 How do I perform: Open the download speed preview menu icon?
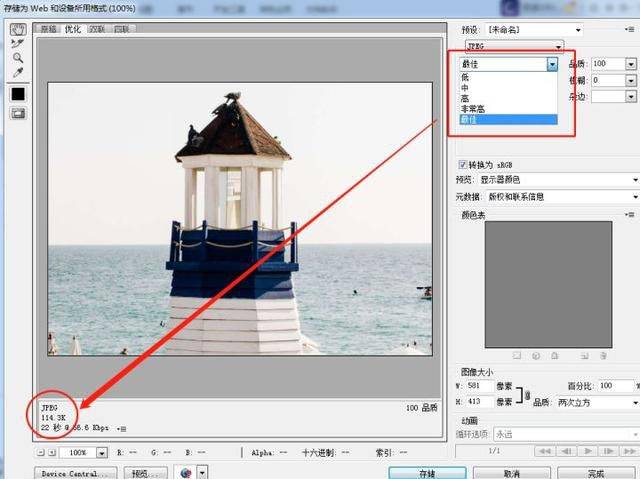122,428
